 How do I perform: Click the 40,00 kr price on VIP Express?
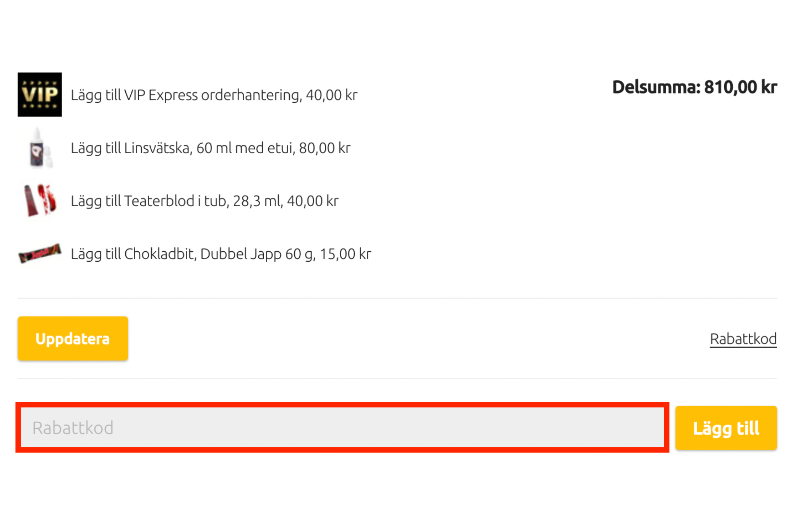[x=332, y=95]
